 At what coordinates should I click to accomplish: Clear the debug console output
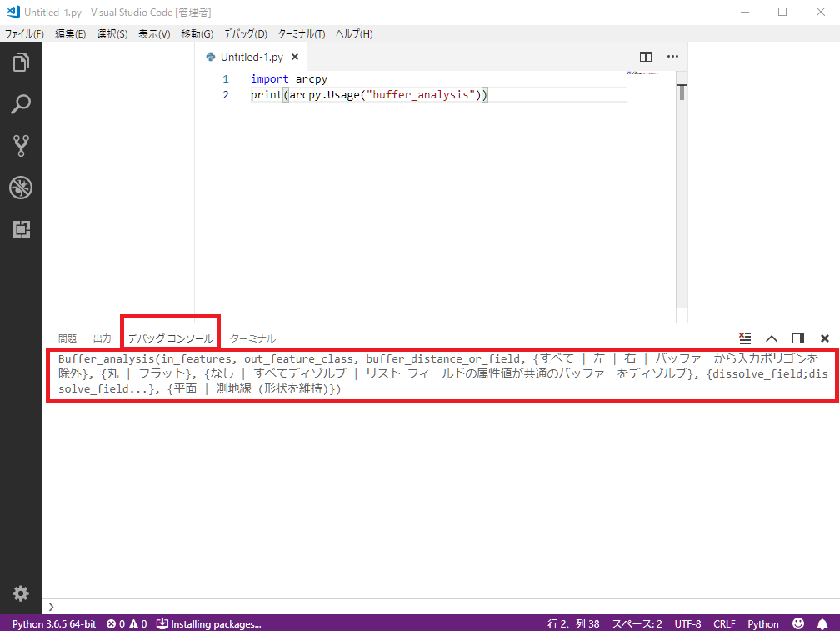click(745, 338)
